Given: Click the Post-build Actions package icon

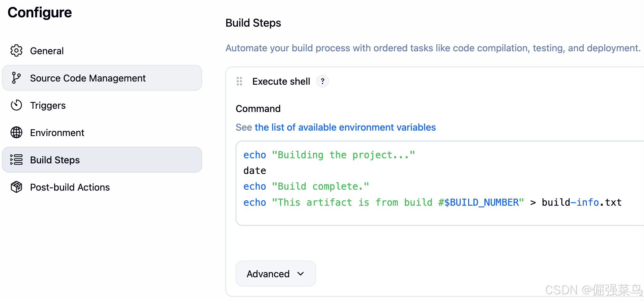Looking at the screenshot, I should tap(16, 187).
